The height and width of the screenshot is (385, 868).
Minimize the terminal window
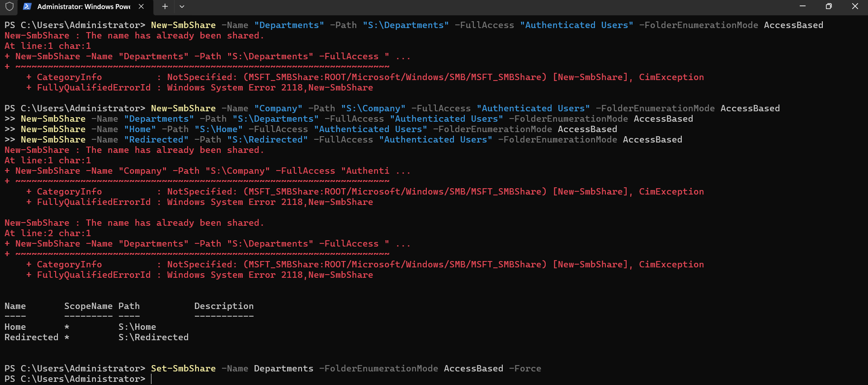click(x=802, y=6)
